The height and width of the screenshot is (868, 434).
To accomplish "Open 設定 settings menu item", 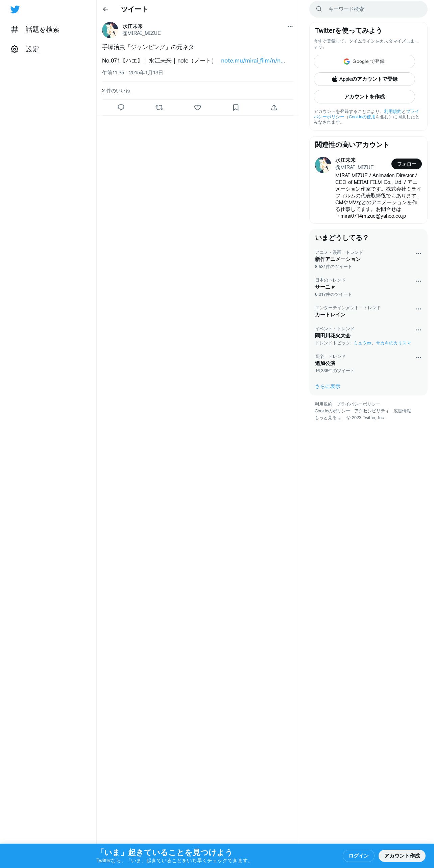I will pos(25,49).
